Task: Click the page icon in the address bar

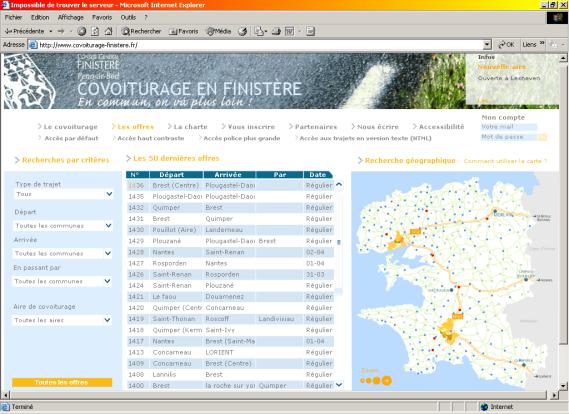Action: click(33, 45)
